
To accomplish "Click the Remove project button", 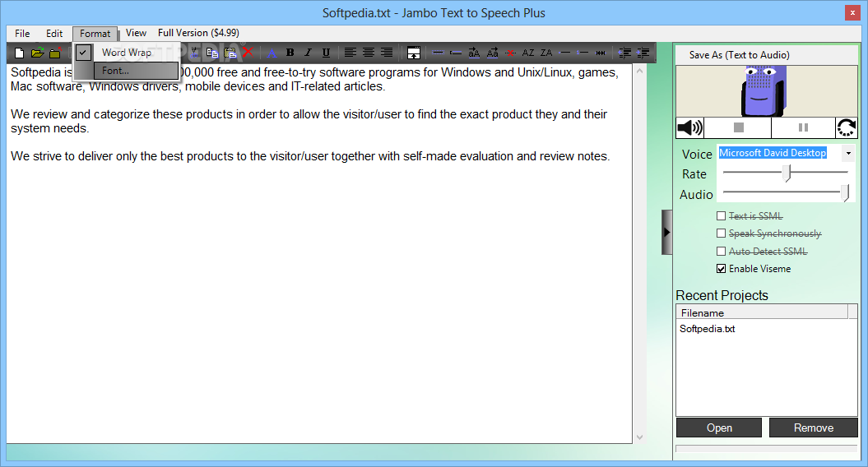I will (813, 428).
